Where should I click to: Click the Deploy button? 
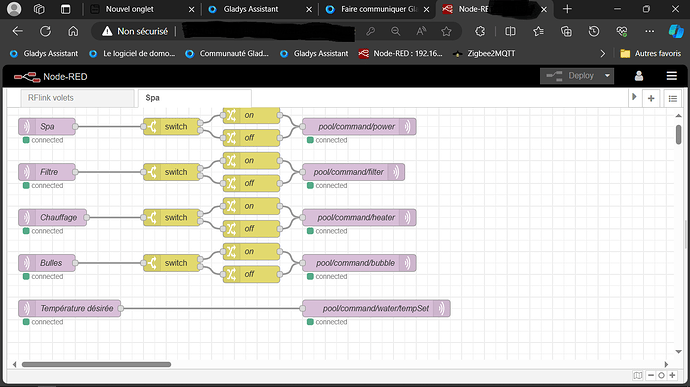571,76
